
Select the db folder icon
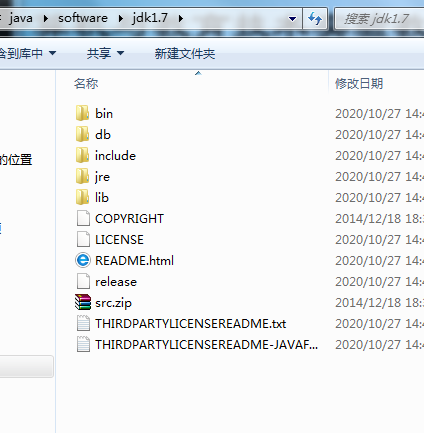click(x=82, y=135)
